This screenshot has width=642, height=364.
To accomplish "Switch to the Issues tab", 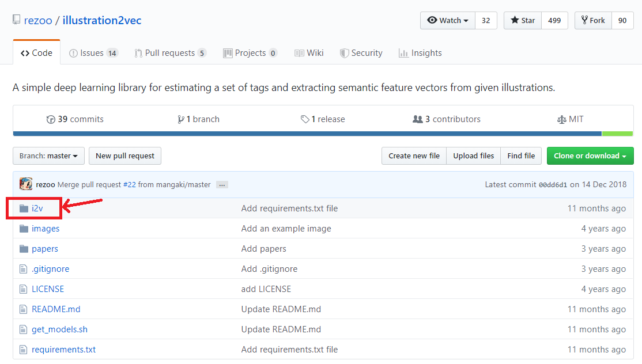I will (94, 53).
